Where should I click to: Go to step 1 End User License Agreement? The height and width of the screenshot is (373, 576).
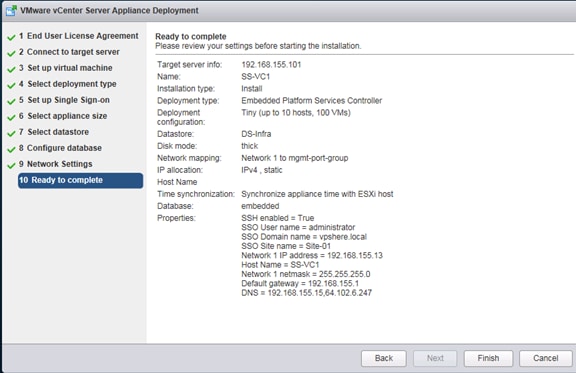pyautogui.click(x=79, y=36)
